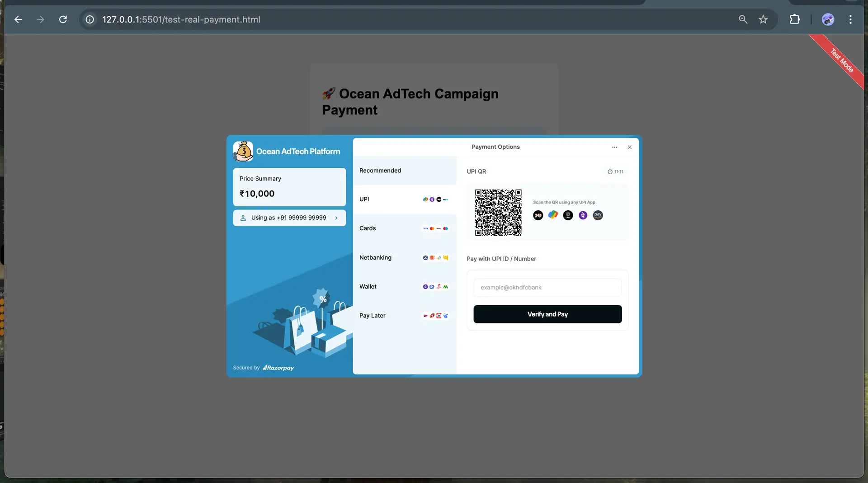Click the POP UPI app icon
Screen dimensions: 868x483
(538, 216)
